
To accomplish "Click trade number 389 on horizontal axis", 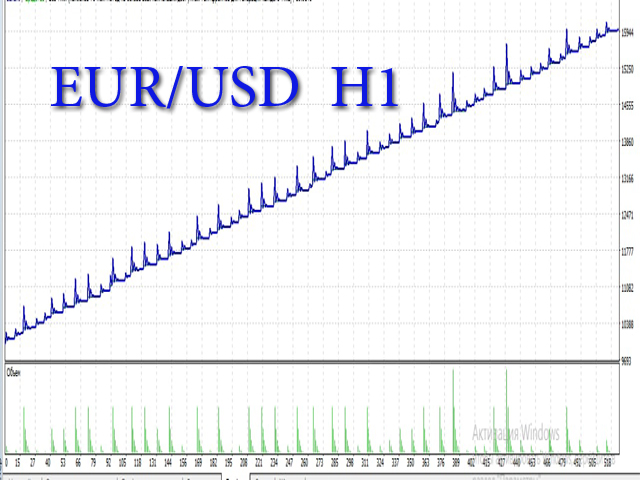I will tap(456, 463).
